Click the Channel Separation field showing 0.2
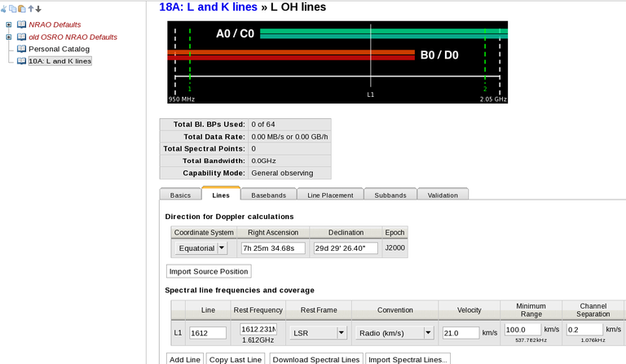 tap(584, 330)
